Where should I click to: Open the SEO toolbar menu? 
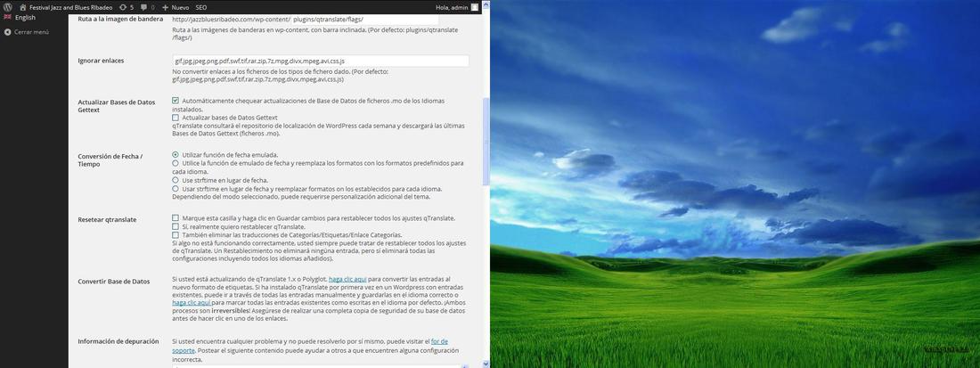click(x=201, y=7)
